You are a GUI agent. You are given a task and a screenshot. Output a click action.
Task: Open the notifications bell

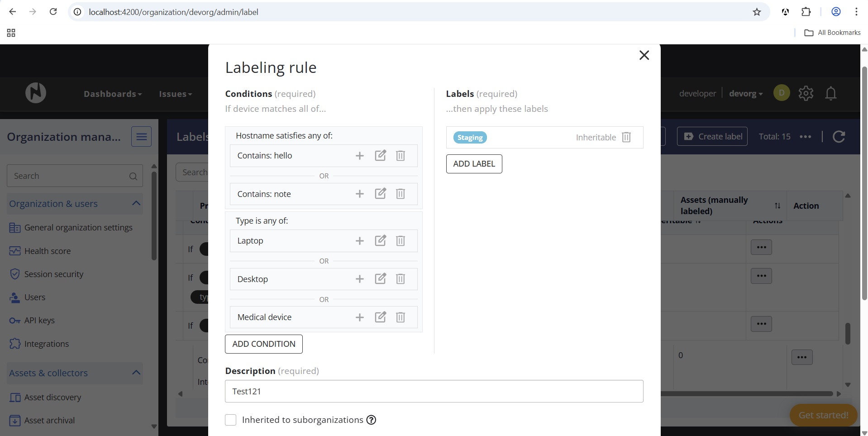tap(831, 93)
